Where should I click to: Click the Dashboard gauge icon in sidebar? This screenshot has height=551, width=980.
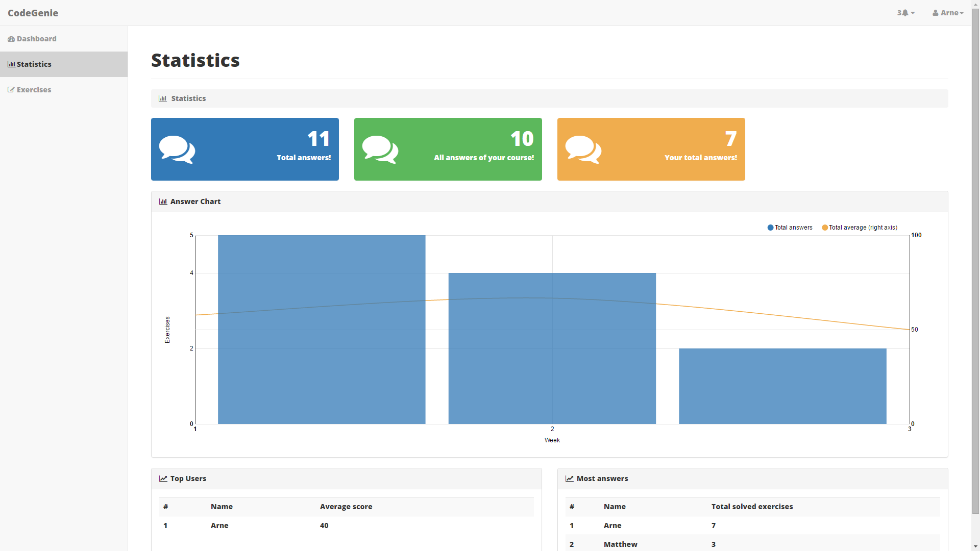[x=11, y=39]
